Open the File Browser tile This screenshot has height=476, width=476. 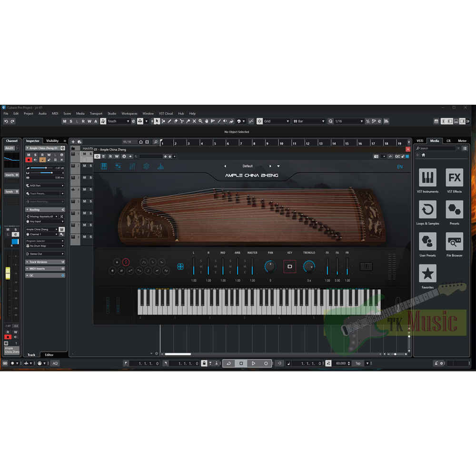click(x=455, y=241)
